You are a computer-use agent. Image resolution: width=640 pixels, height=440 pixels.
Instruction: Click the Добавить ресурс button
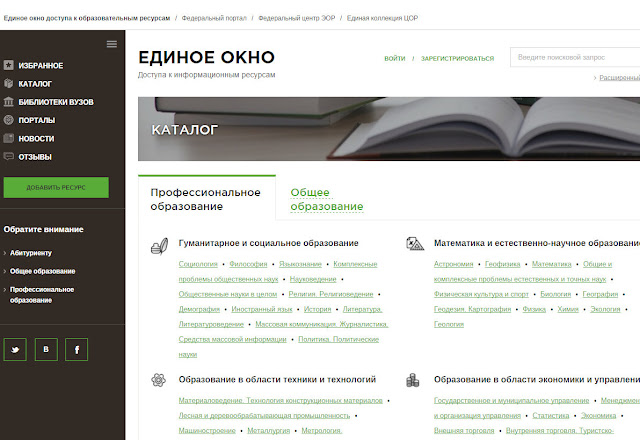point(56,187)
